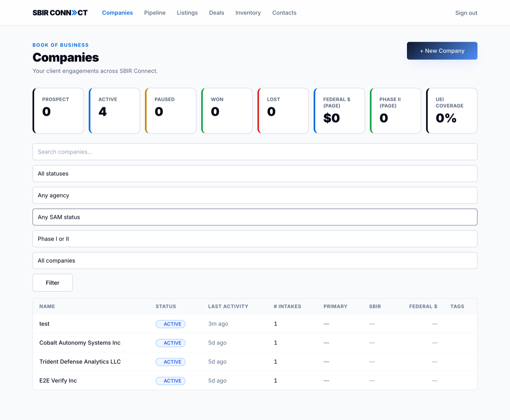Click the intakes count in Trident row
The height and width of the screenshot is (420, 510).
275,362
